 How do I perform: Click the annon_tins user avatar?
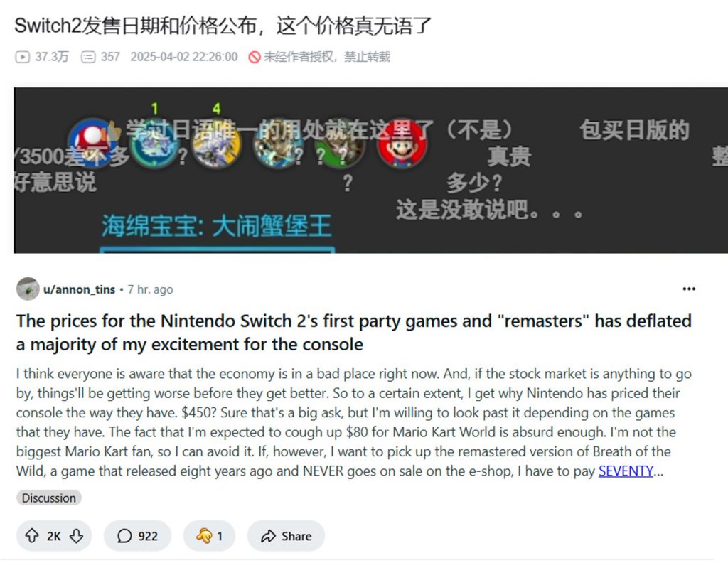28,289
